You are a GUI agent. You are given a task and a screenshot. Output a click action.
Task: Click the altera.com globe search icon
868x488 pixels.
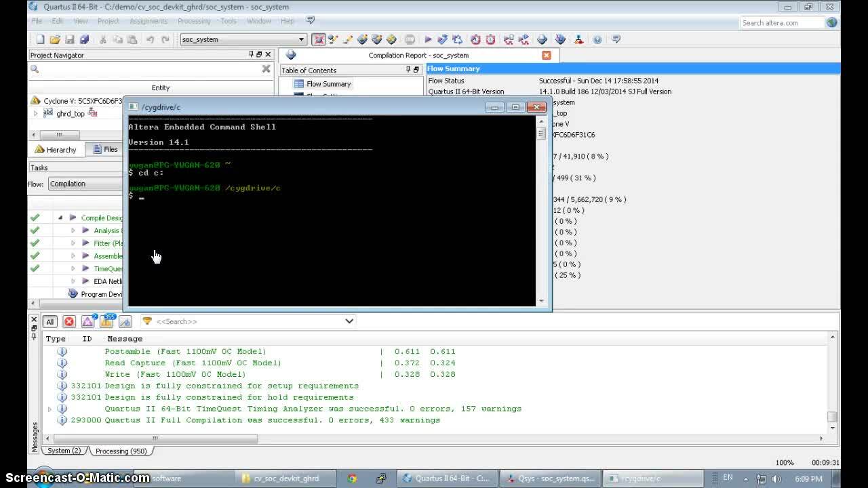pos(832,22)
